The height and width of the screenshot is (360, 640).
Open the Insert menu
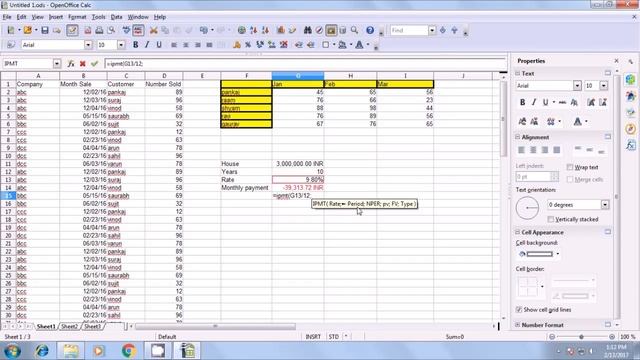56,17
